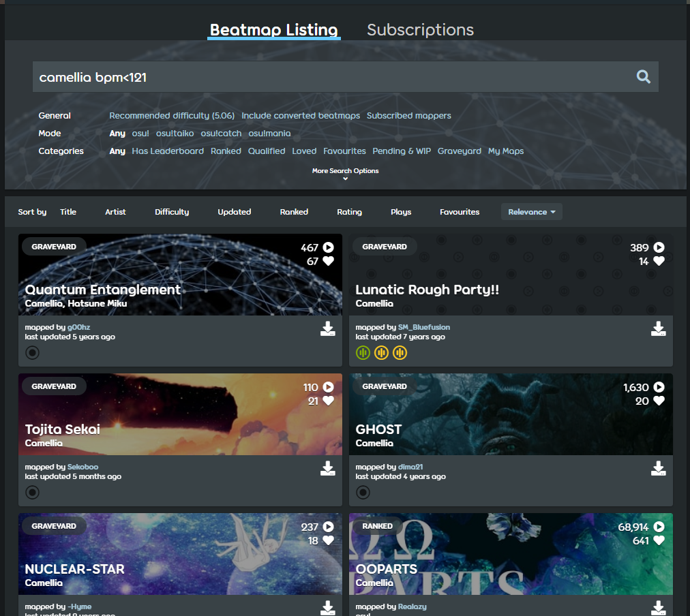Click the play count icon on Quantum Entanglement
This screenshot has width=690, height=616.
point(328,247)
